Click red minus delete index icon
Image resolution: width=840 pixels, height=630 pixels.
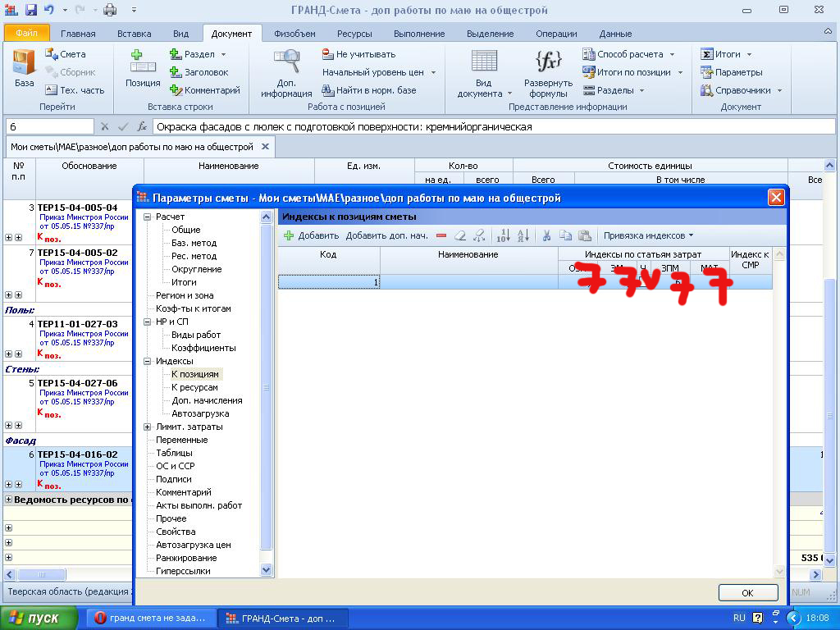click(441, 235)
